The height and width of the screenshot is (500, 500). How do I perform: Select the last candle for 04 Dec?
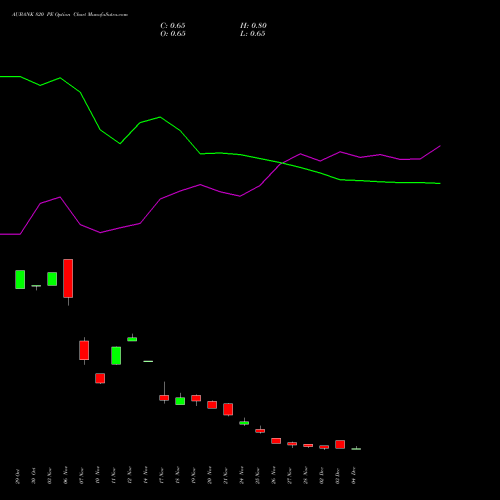(x=356, y=449)
